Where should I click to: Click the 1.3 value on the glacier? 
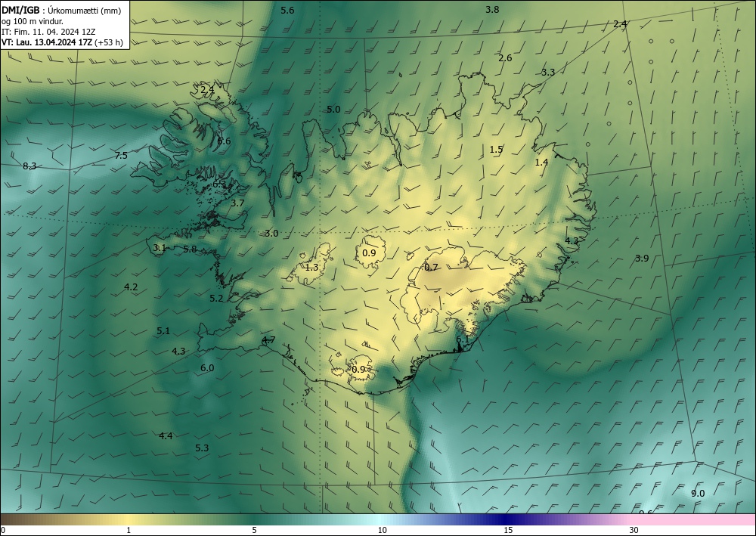click(x=312, y=267)
